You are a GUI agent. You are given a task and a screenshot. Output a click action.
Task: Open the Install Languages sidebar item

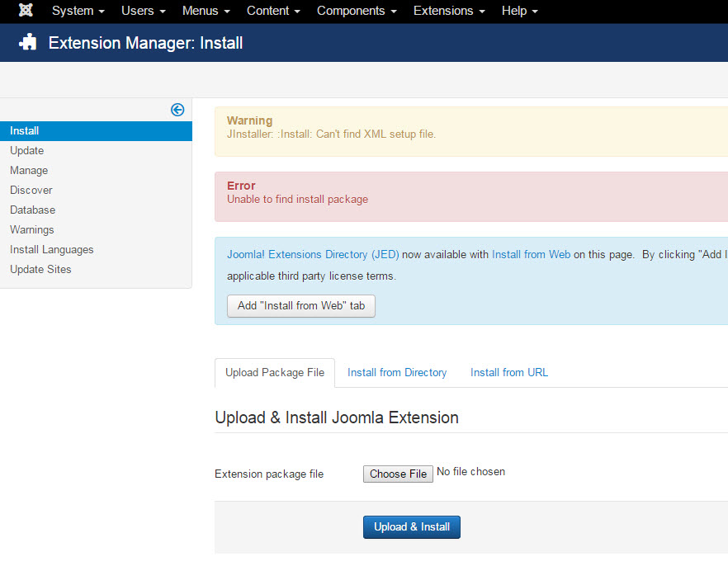point(52,250)
